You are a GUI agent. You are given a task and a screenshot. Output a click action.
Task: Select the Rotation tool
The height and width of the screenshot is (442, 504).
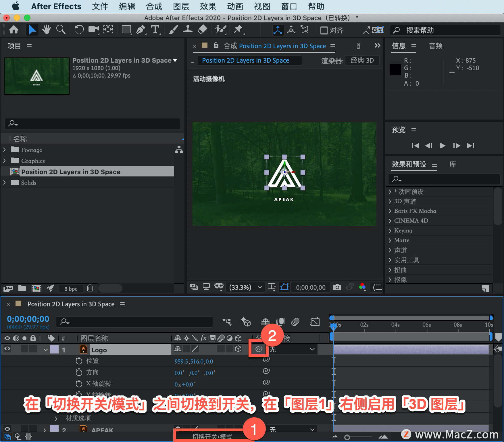(x=79, y=30)
